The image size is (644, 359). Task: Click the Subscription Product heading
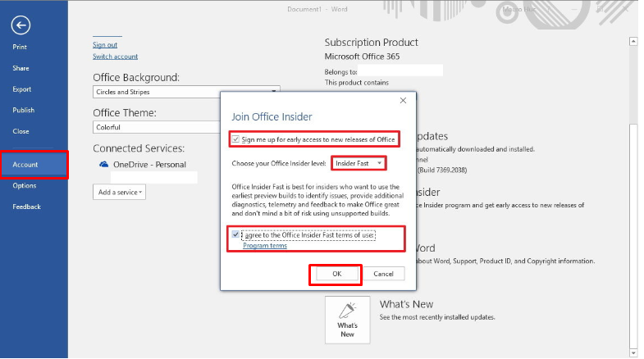[x=372, y=43]
